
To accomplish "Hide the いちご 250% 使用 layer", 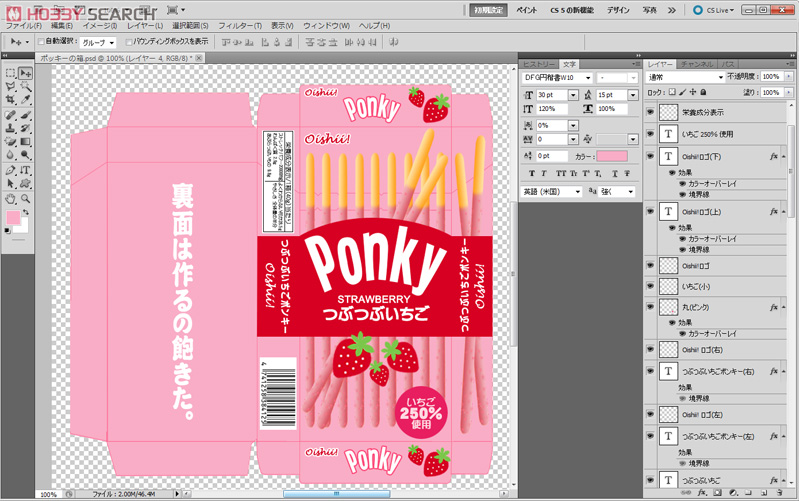I will 650,134.
